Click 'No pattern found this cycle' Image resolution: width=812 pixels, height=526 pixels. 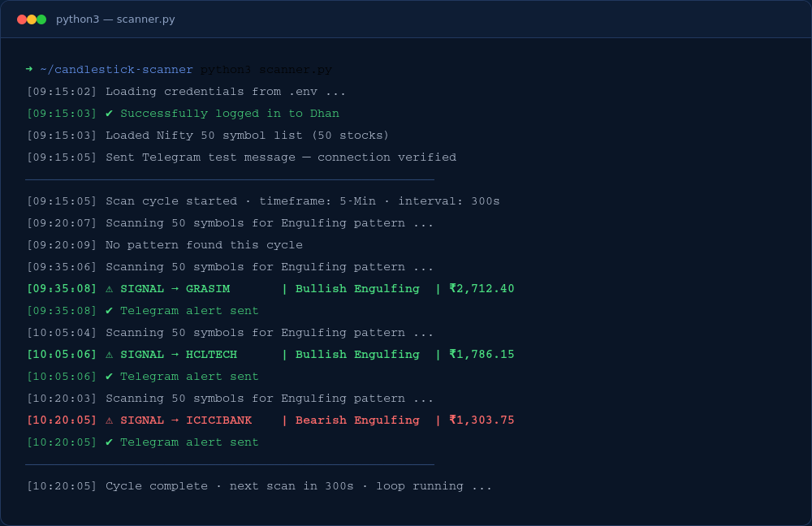(204, 245)
